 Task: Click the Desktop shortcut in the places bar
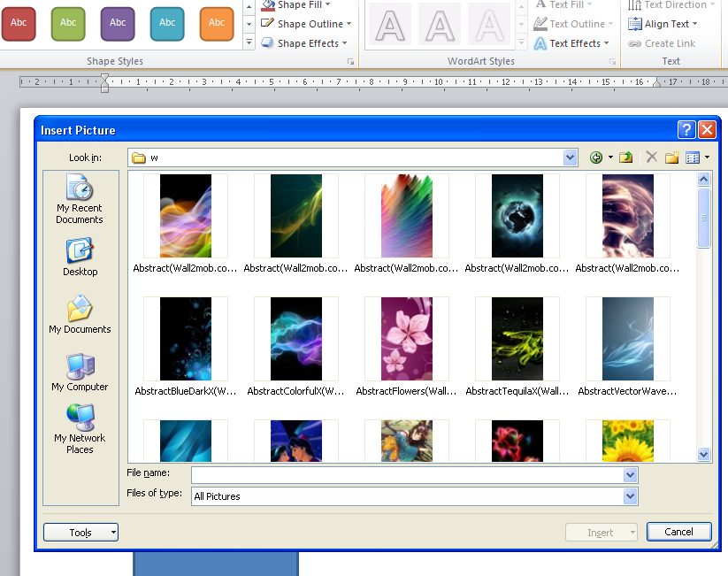80,257
